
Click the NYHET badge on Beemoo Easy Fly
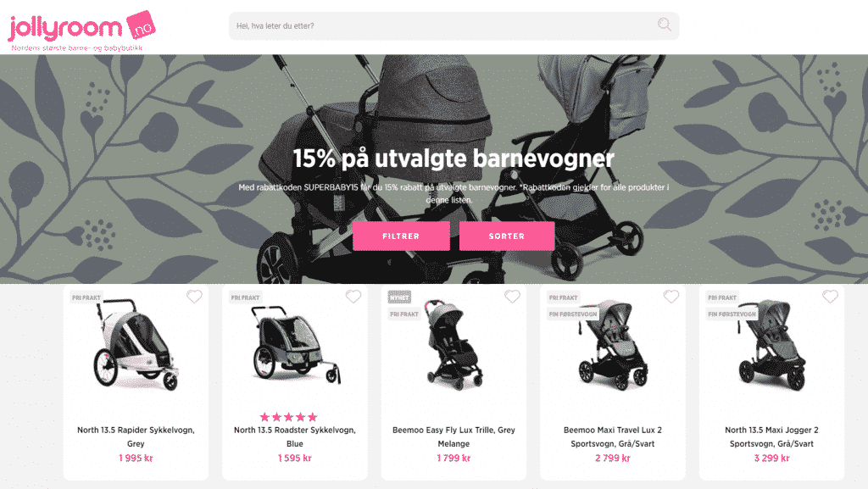(399, 297)
